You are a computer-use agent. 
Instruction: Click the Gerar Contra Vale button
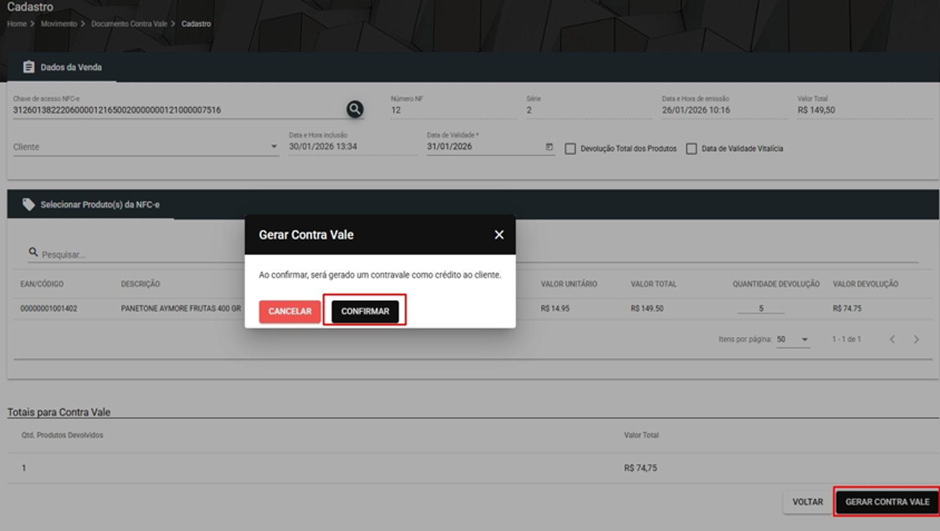(887, 502)
